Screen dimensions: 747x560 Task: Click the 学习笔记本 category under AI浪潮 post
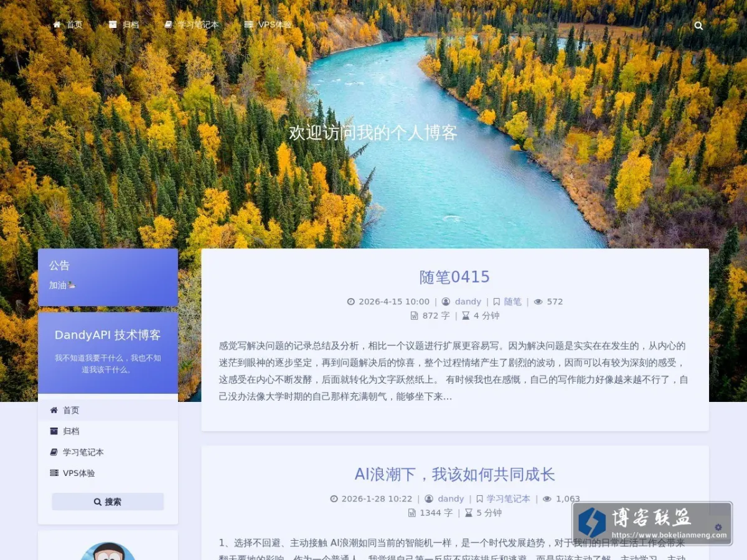tap(508, 499)
